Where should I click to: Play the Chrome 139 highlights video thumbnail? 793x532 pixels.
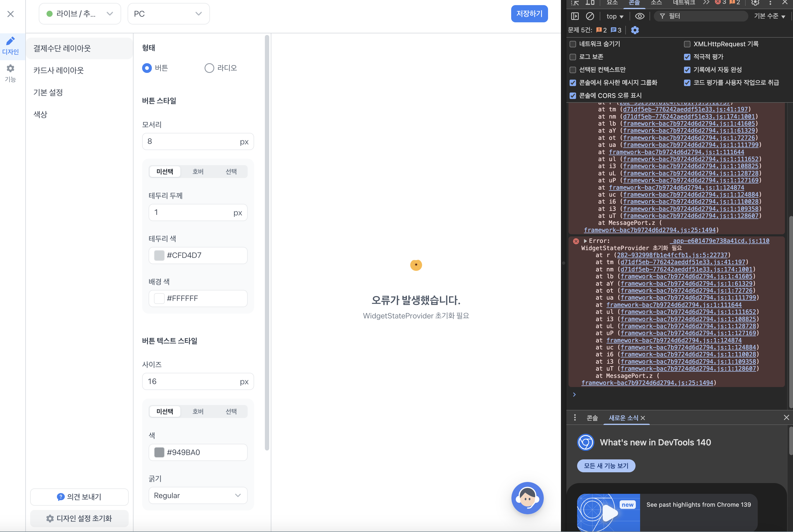pyautogui.click(x=608, y=512)
